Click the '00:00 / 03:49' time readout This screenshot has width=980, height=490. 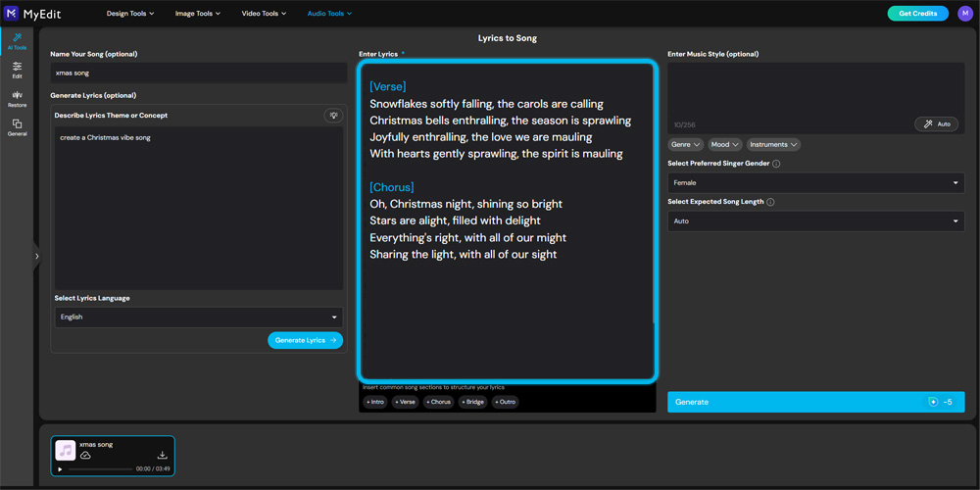click(153, 468)
